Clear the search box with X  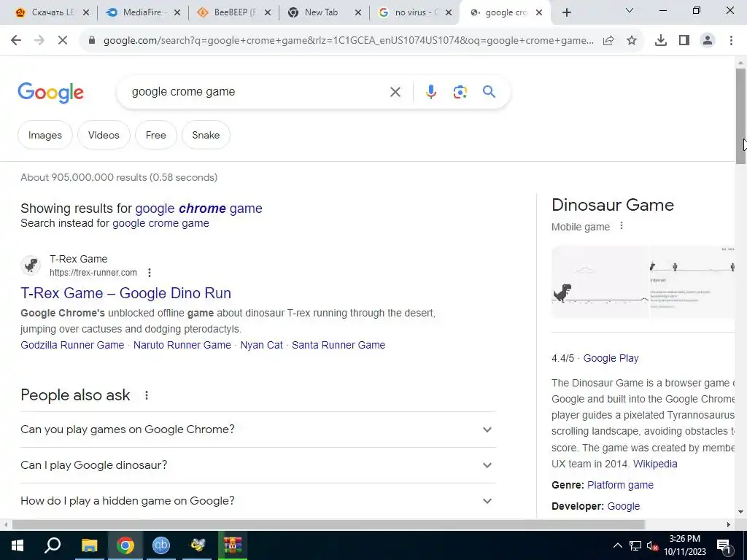[x=395, y=92]
